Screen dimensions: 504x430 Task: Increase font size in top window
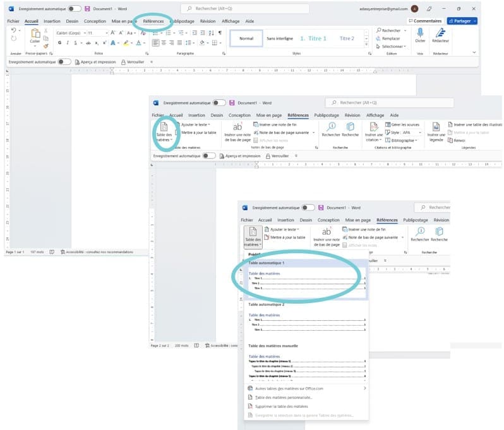point(113,33)
